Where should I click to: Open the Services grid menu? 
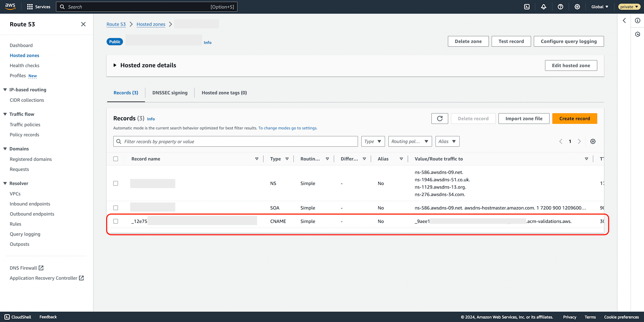pyautogui.click(x=39, y=7)
